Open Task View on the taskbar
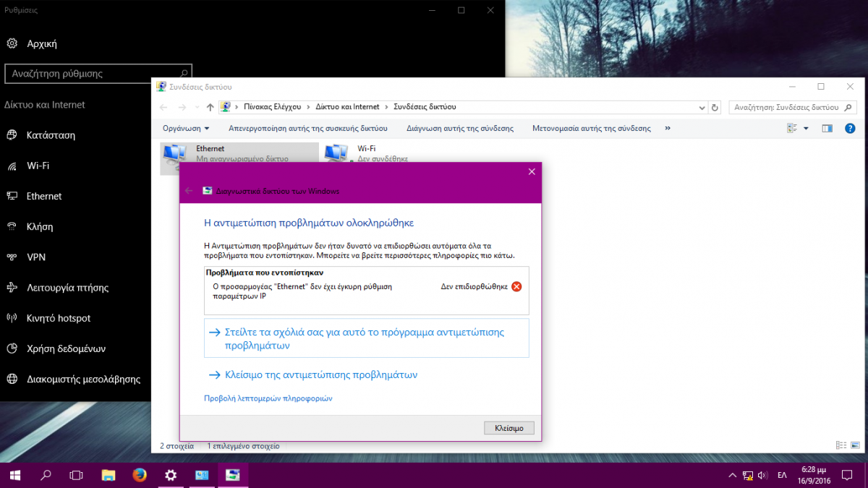This screenshot has width=868, height=488. coord(76,475)
